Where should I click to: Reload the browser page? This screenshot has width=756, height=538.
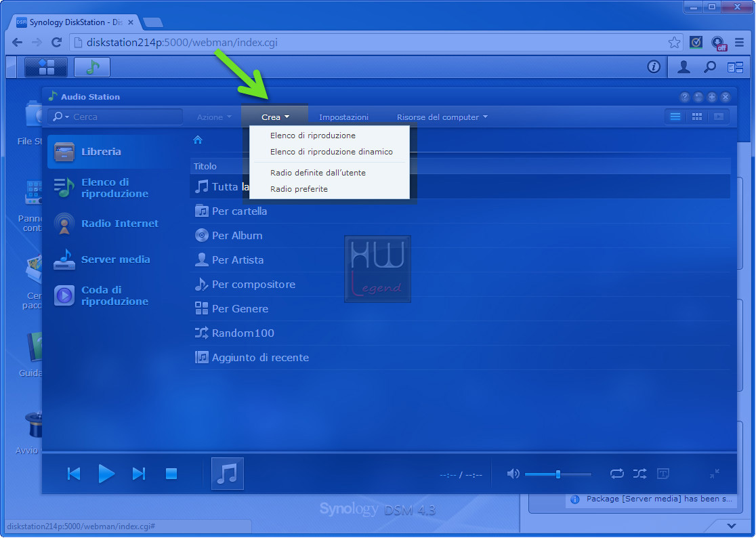click(56, 43)
